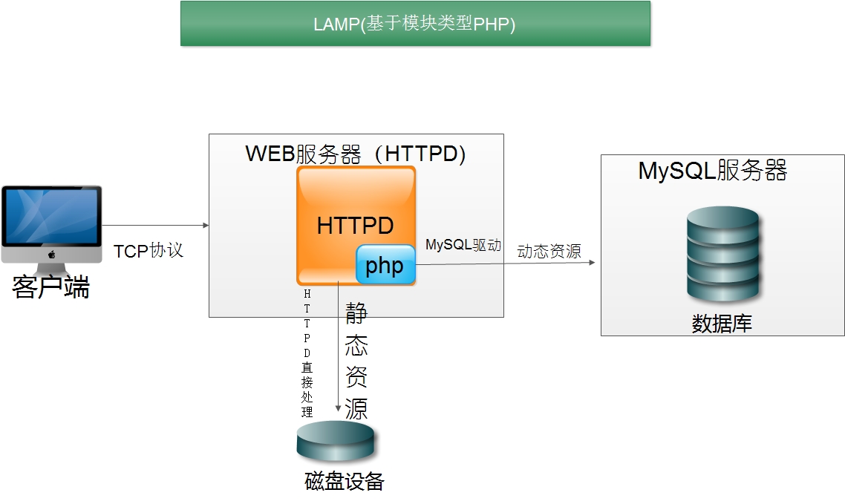The width and height of the screenshot is (845, 504).
Task: Click the blue php module box
Action: coord(385,264)
